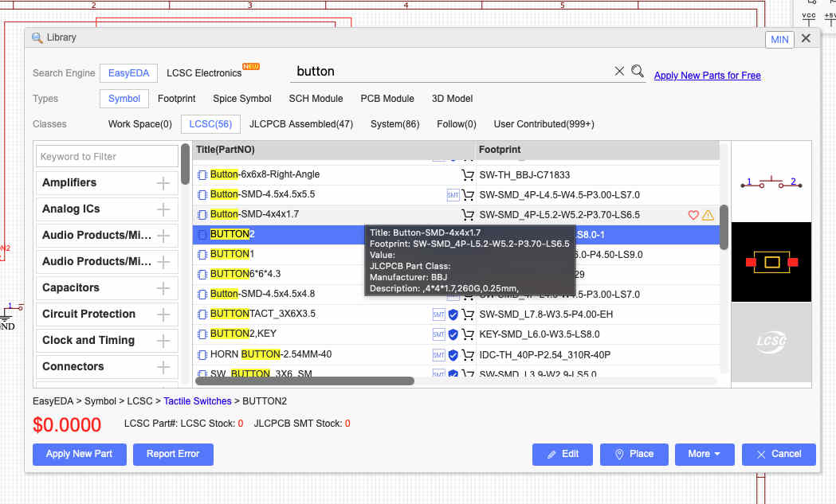Run search with the magnifier icon

tap(637, 71)
